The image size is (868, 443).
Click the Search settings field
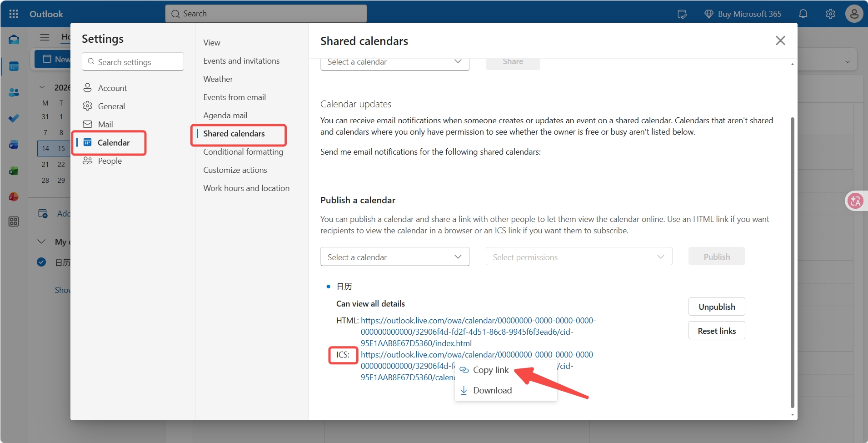133,62
